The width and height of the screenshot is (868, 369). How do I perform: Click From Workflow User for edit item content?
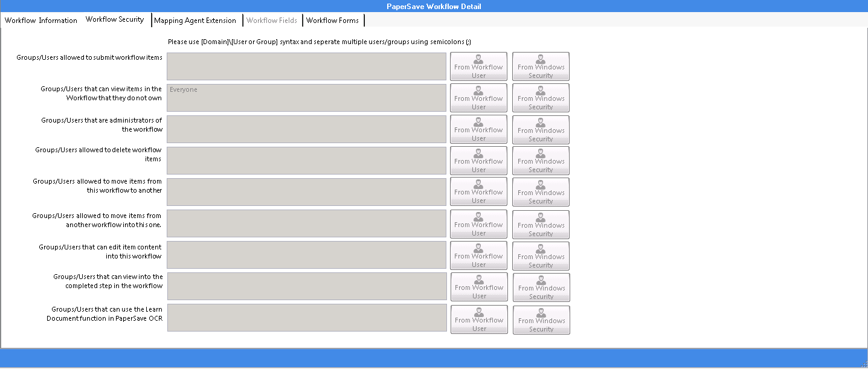(478, 255)
